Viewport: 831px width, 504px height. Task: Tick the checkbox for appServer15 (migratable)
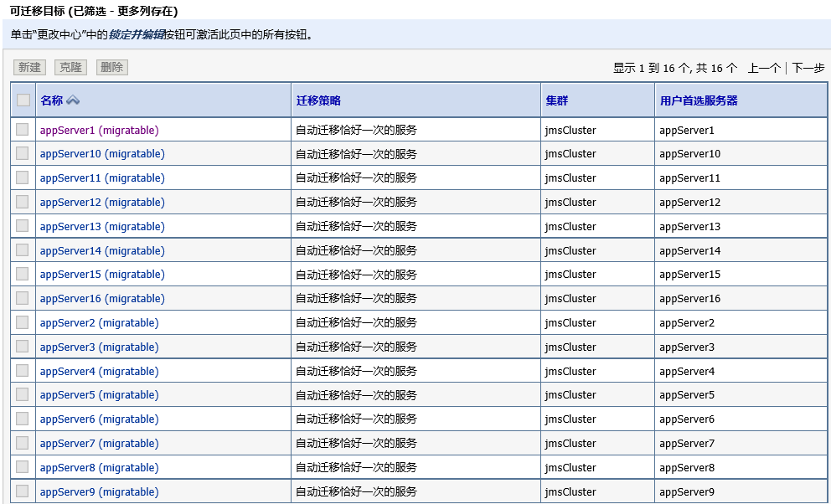[x=23, y=274]
